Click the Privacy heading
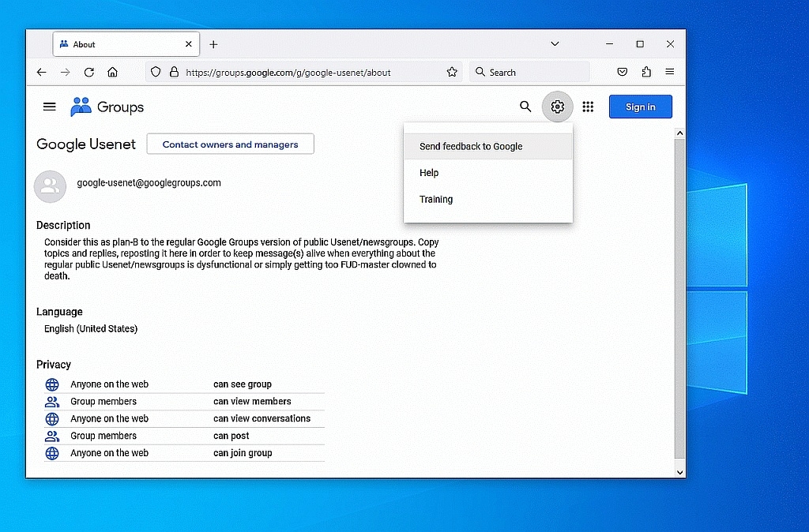 point(53,365)
